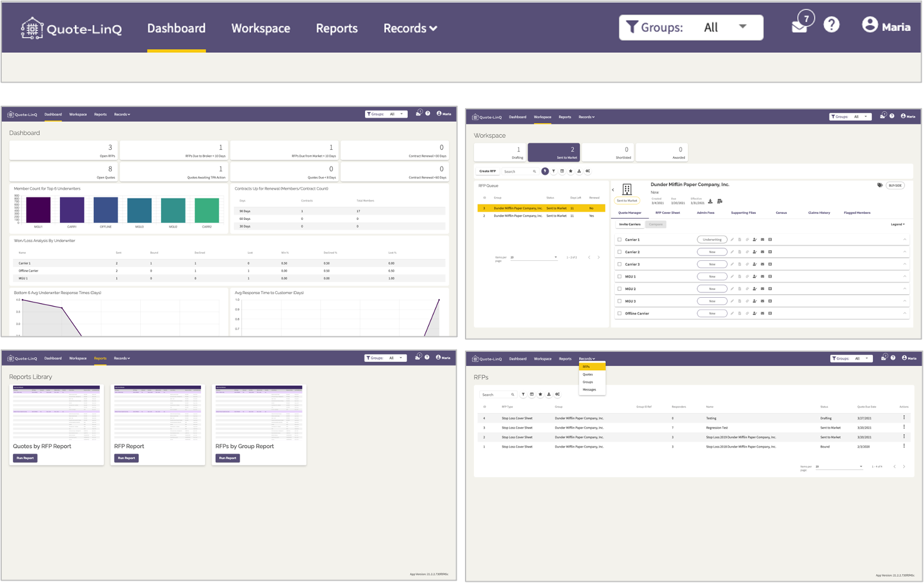Switch to the Claims History tab
This screenshot has height=583, width=924.
pos(819,213)
